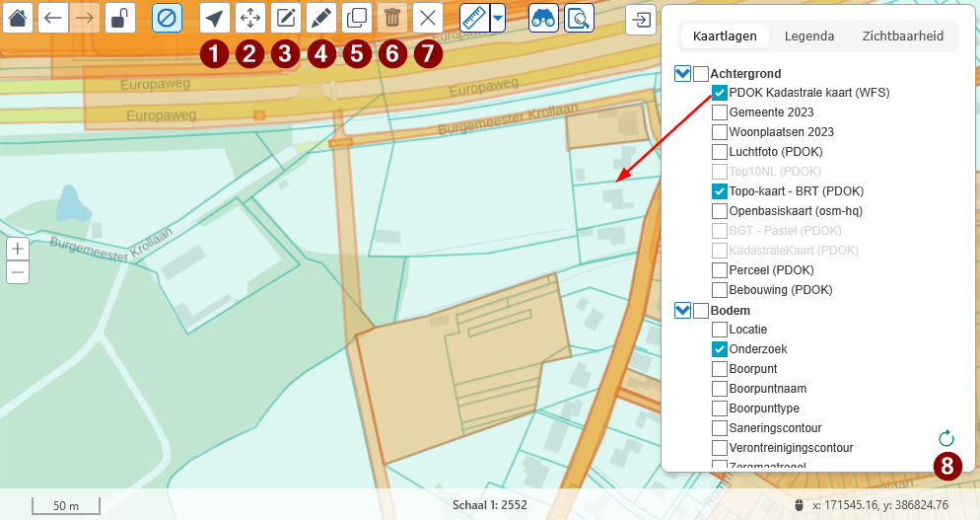The image size is (980, 520).
Task: Click the home extent icon
Action: 19,18
